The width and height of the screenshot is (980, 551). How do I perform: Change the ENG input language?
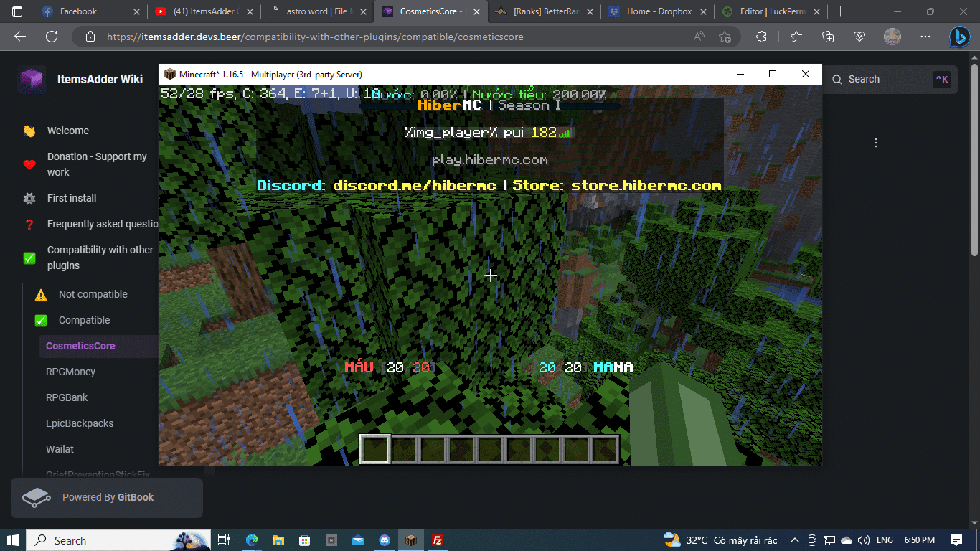click(x=885, y=540)
